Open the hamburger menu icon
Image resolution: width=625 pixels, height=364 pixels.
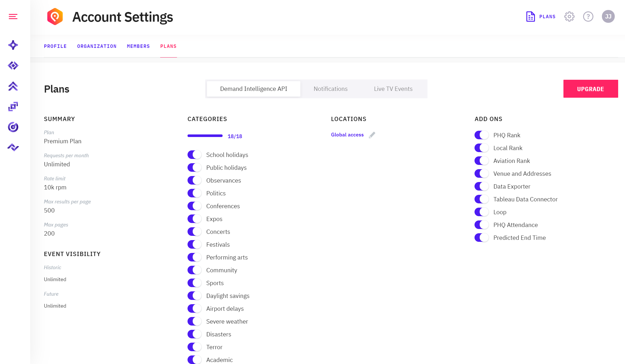[13, 17]
